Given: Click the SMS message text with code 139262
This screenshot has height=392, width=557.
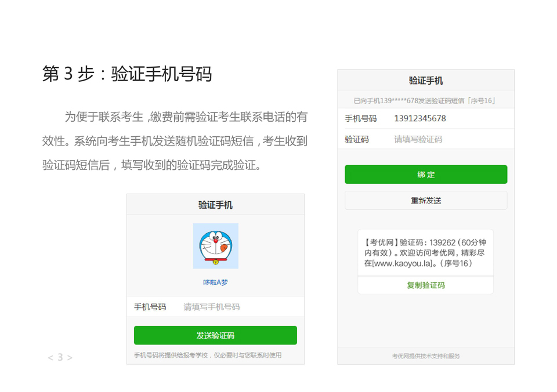Looking at the screenshot, I should tap(425, 253).
